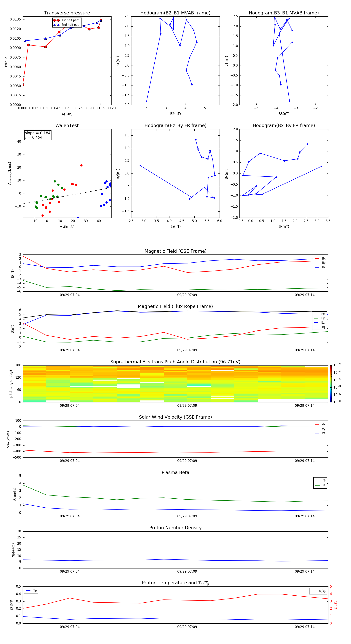Viewport: 351px width, 644px height.
Task: Click the 'Tp' legend entry
Action: point(31,591)
